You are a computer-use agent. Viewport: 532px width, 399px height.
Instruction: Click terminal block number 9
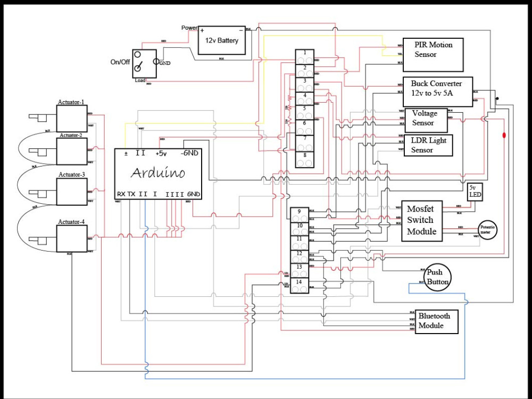pyautogui.click(x=300, y=215)
